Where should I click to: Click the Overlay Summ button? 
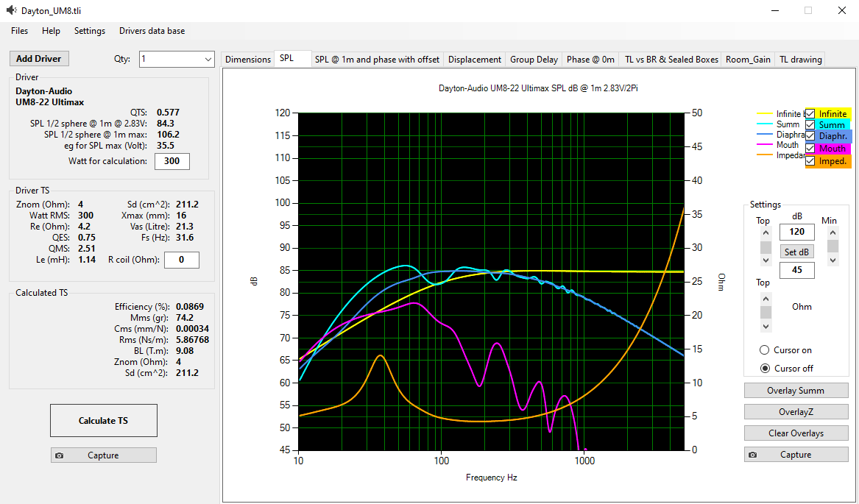click(x=796, y=391)
